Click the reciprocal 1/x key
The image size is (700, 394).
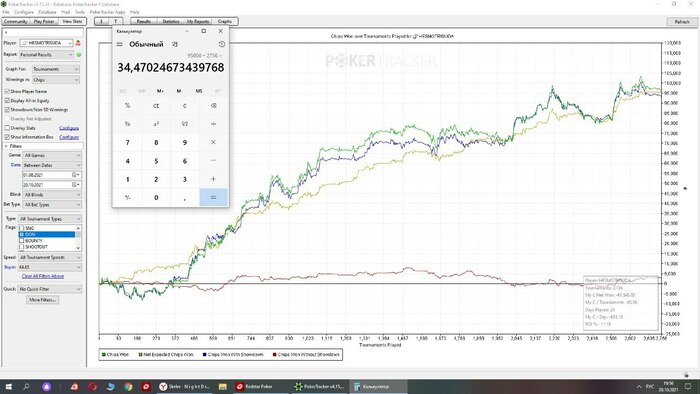(x=128, y=124)
